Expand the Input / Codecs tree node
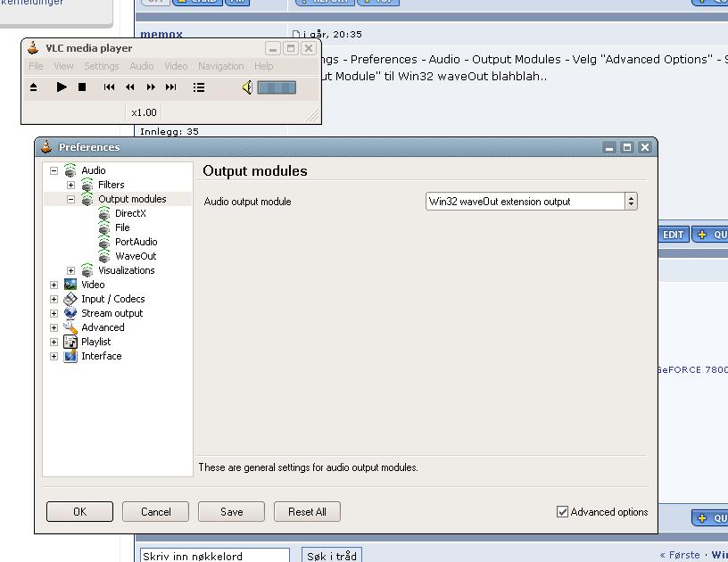The height and width of the screenshot is (562, 728). click(x=54, y=300)
